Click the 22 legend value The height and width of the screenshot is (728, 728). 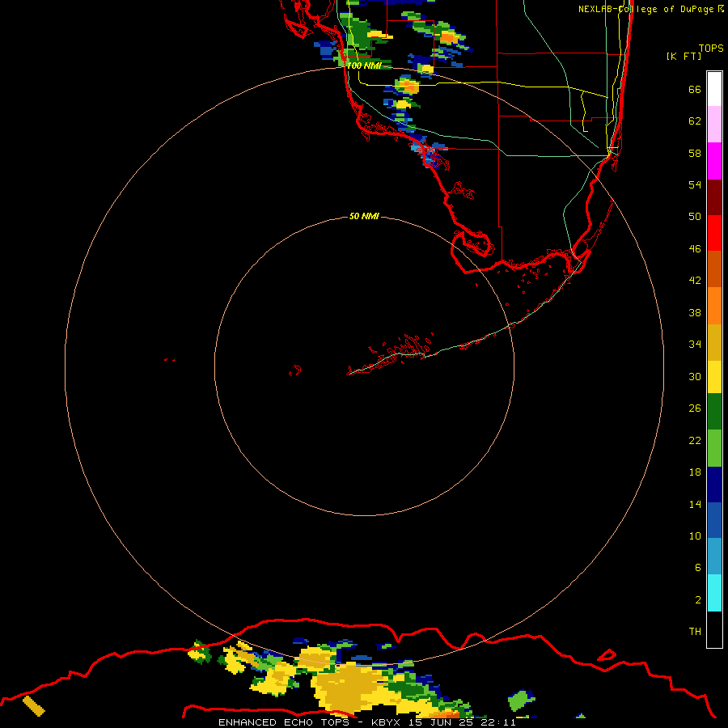tap(695, 440)
